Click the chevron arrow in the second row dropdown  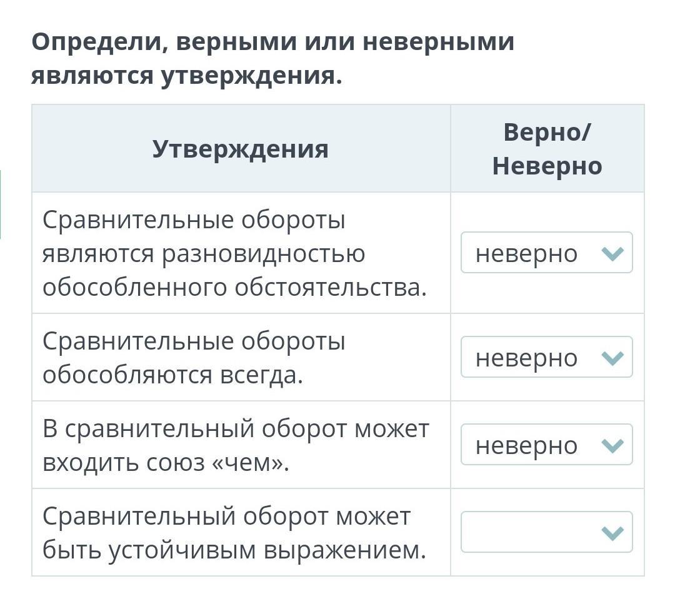(612, 358)
